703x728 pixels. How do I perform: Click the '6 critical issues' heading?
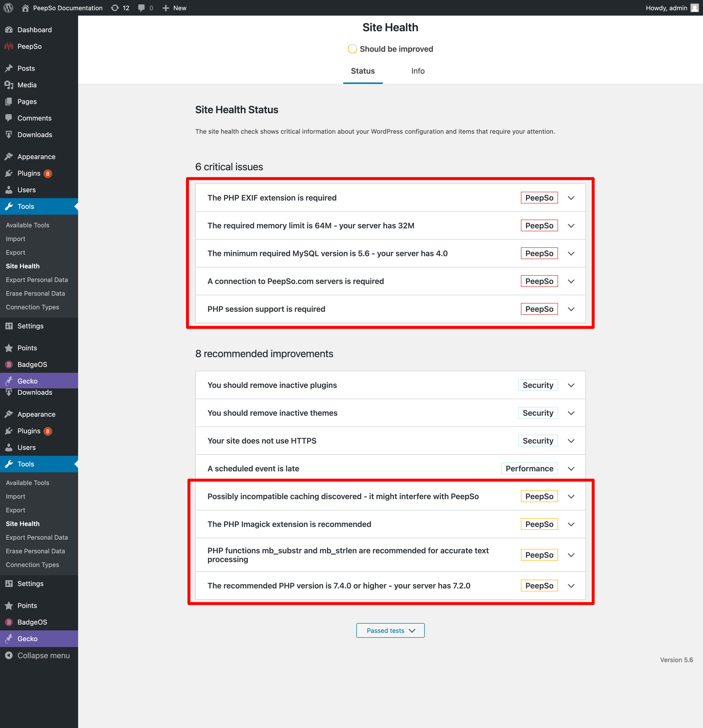pos(229,167)
